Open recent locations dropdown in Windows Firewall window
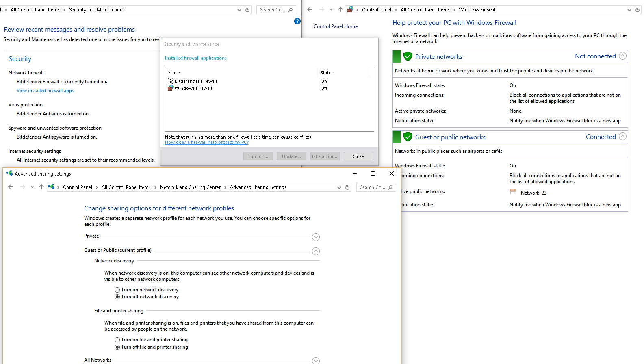Screen dimensions: 644x364 (x=331, y=10)
